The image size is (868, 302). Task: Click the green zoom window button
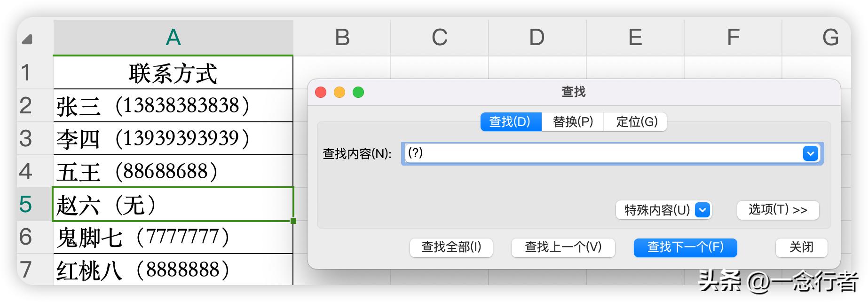pos(358,92)
